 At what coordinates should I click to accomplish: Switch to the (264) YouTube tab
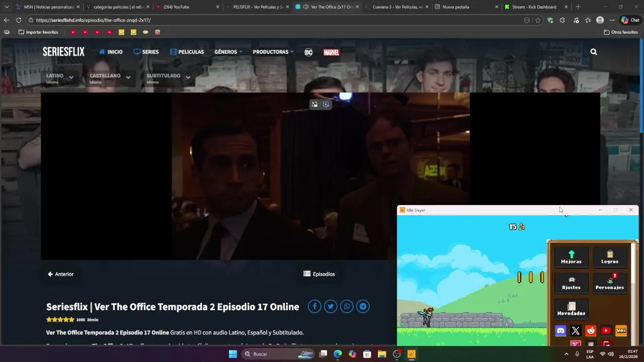coord(187,7)
